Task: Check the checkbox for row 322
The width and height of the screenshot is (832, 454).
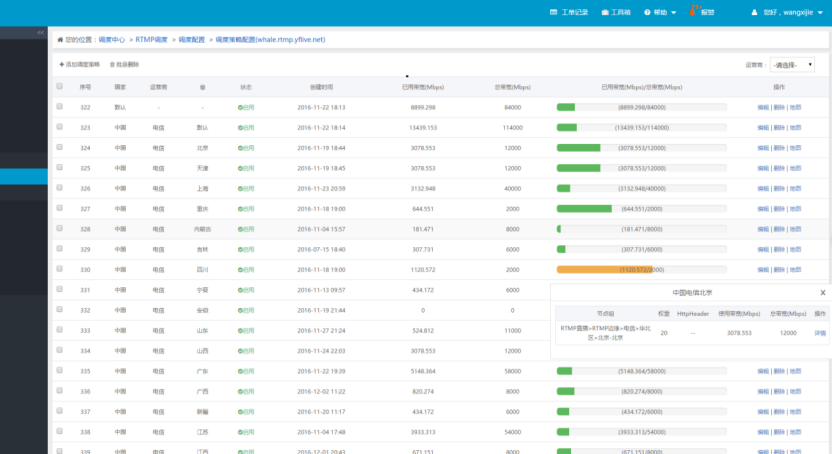Action: tap(59, 106)
